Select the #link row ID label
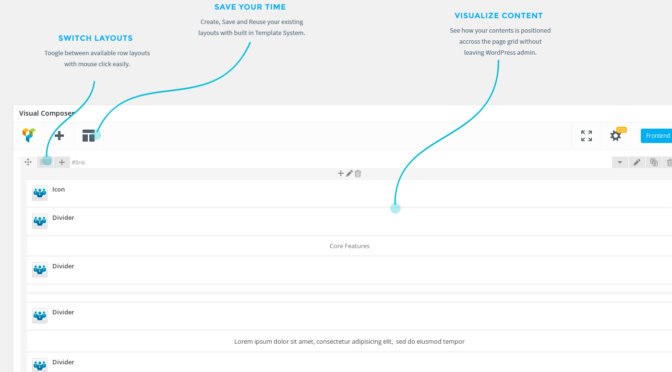 pos(78,162)
